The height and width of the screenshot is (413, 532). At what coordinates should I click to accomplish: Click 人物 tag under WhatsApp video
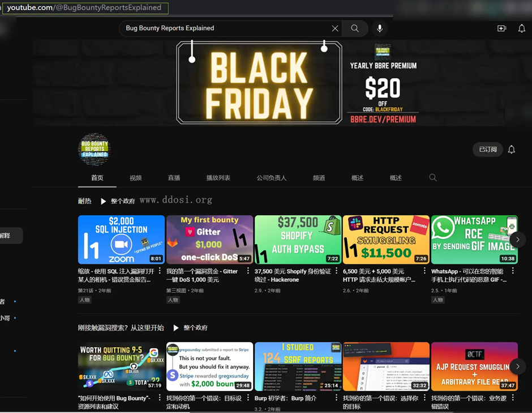(x=437, y=300)
